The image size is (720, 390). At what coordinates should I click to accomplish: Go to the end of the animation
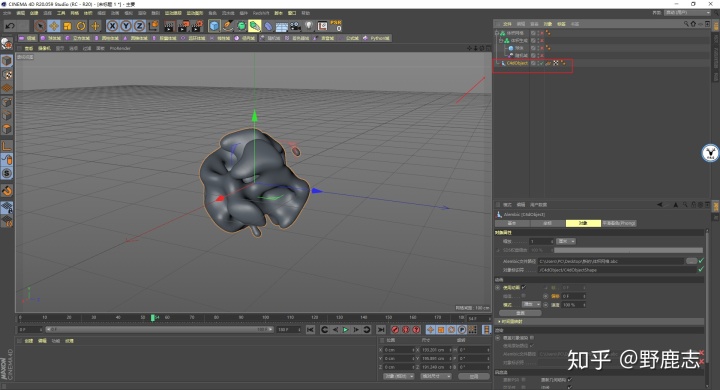[x=381, y=330]
